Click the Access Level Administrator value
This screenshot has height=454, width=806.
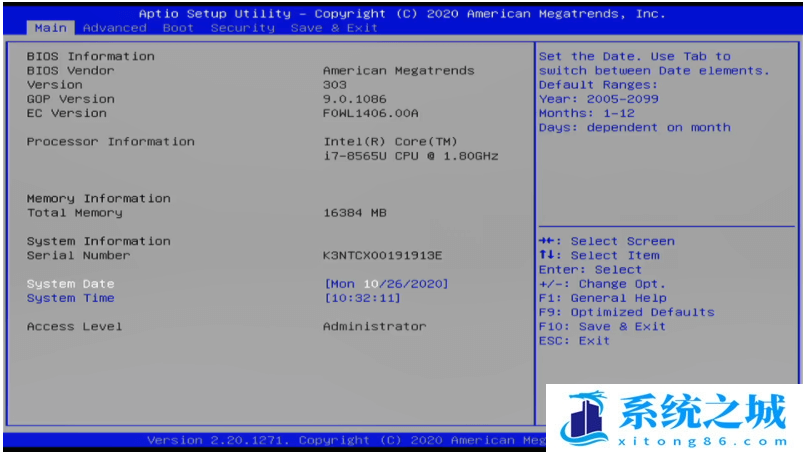pyautogui.click(x=374, y=326)
